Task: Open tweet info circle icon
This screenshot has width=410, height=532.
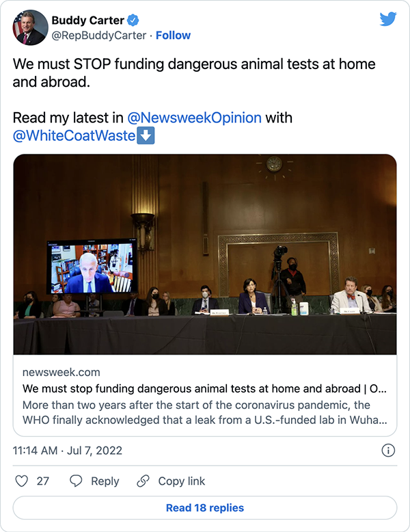Action: 387,451
